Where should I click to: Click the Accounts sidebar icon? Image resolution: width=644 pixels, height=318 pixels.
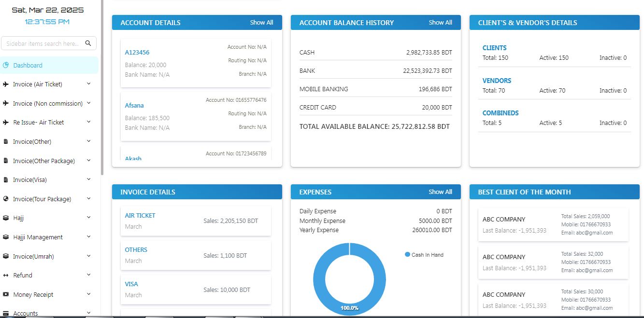click(x=6, y=313)
